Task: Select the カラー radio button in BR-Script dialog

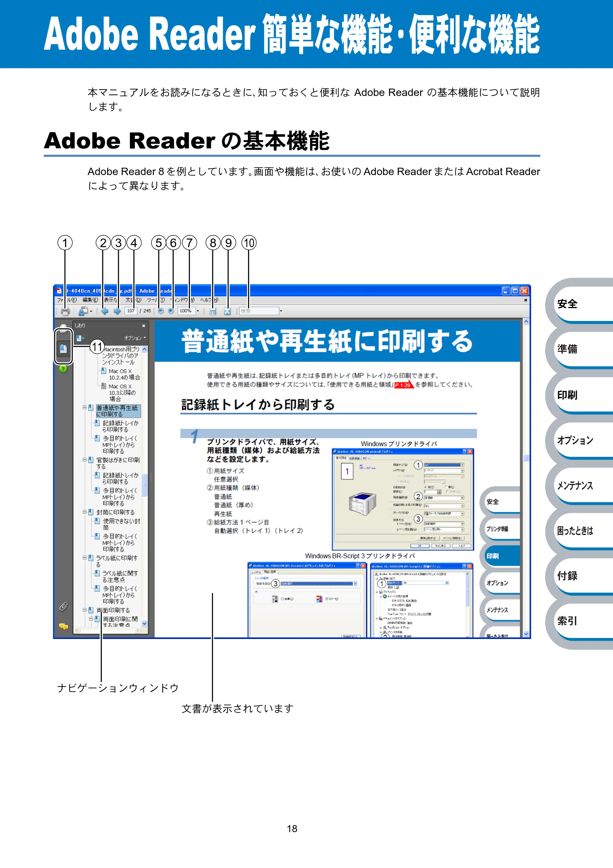Action: click(327, 599)
